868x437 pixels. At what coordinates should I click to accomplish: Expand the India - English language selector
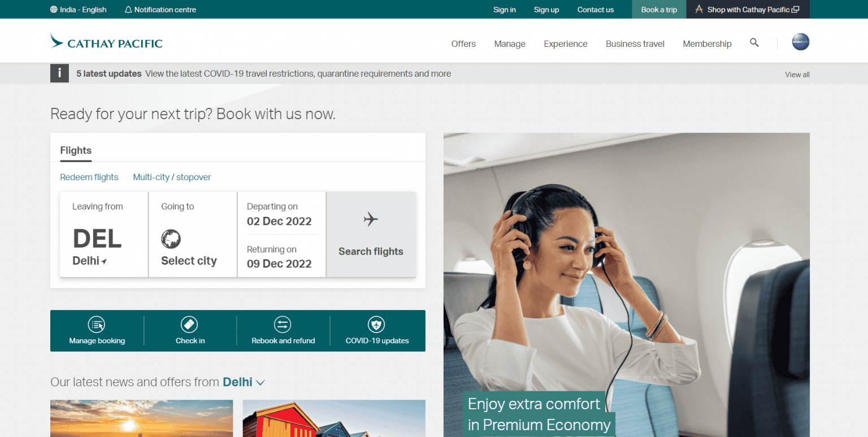(x=78, y=10)
